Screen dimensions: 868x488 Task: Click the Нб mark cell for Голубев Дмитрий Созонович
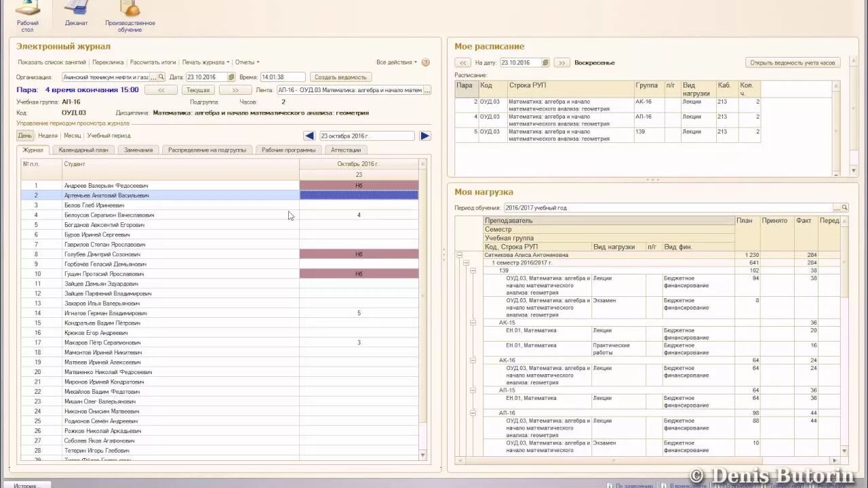[359, 254]
